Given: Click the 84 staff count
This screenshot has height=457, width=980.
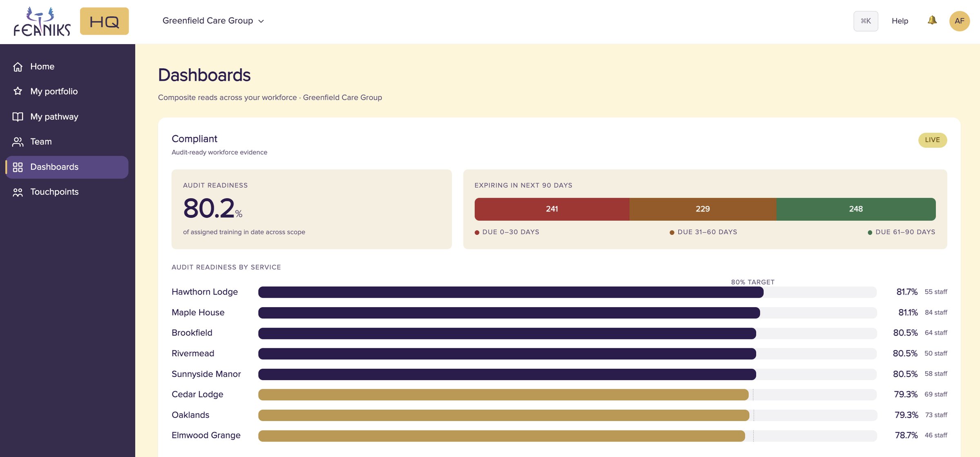Looking at the screenshot, I should tap(936, 312).
